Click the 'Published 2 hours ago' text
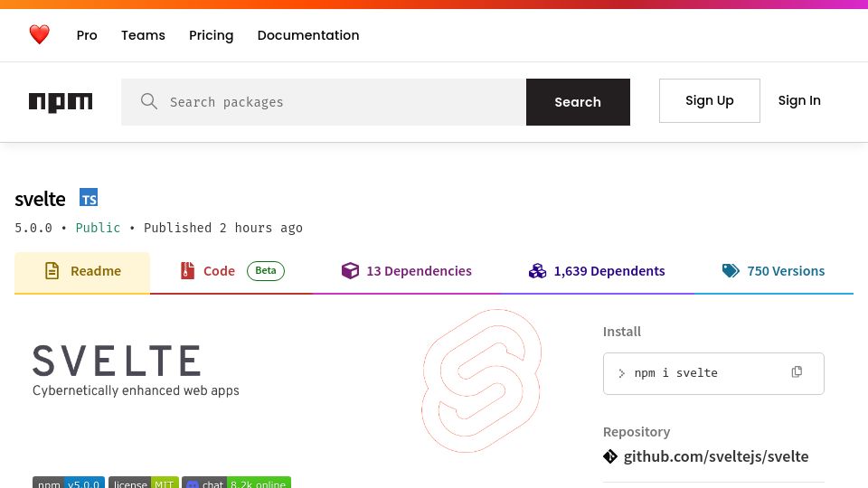868x488 pixels. pos(223,228)
